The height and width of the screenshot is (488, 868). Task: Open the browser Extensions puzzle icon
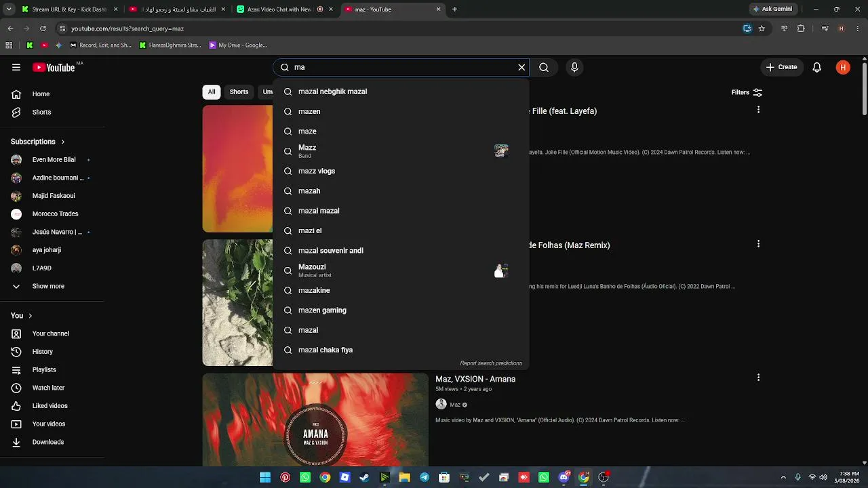(x=801, y=28)
